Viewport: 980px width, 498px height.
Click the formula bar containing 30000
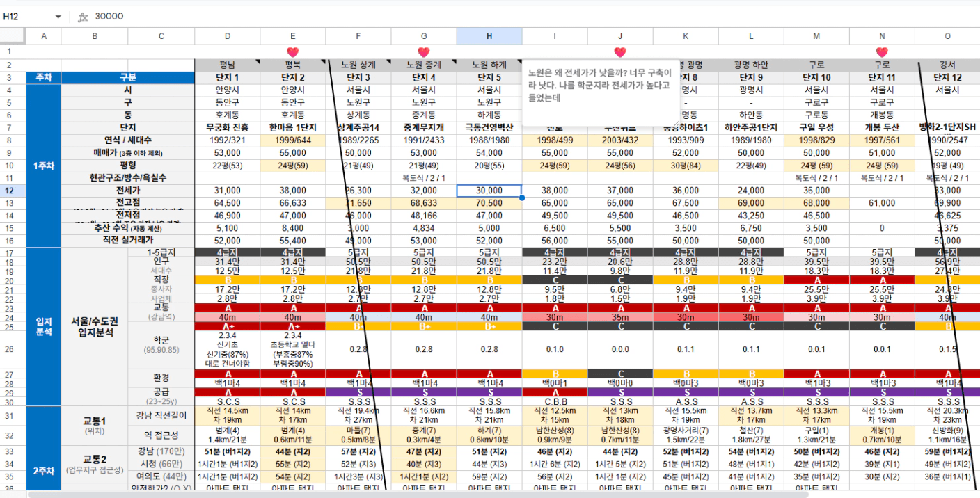pyautogui.click(x=487, y=17)
